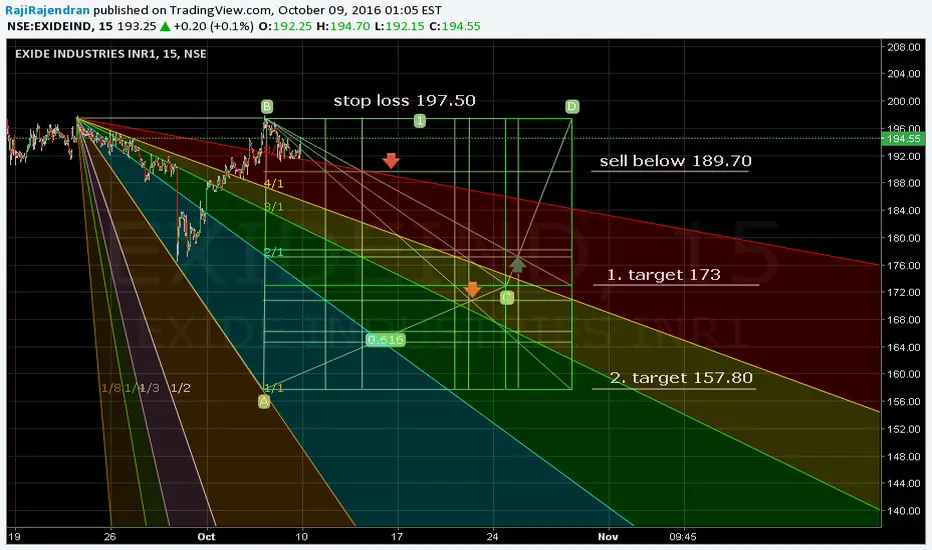
Task: Select pattern point label D
Action: click(572, 106)
